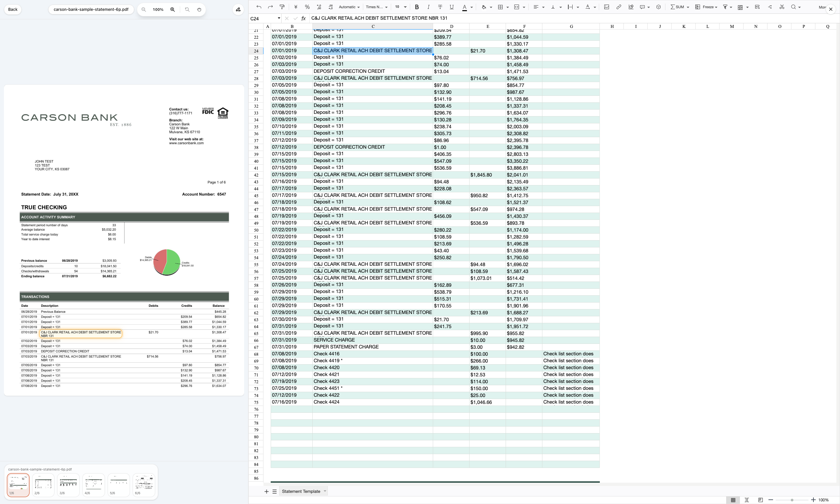This screenshot has width=840, height=504.
Task: Click the scissors cut icon
Action: tap(782, 7)
